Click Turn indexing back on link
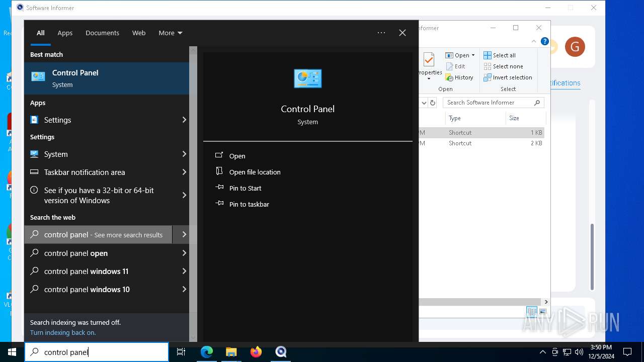The width and height of the screenshot is (644, 362). click(63, 332)
